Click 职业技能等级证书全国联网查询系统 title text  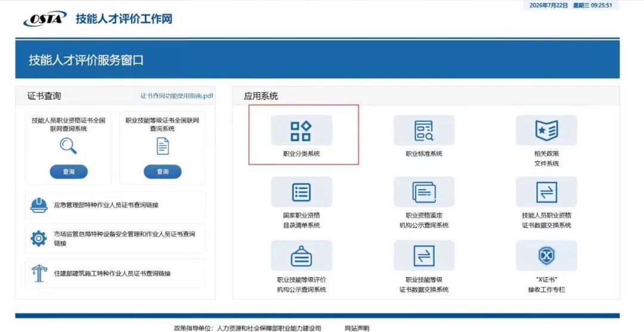(x=162, y=125)
